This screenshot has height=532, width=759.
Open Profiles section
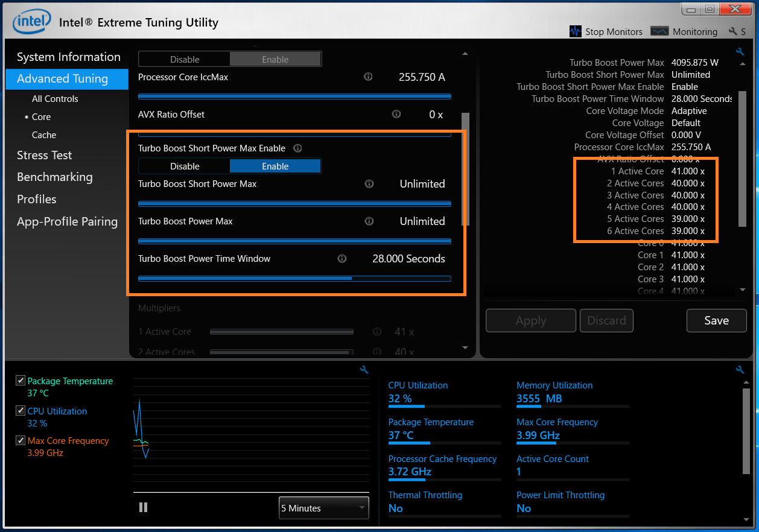[37, 199]
